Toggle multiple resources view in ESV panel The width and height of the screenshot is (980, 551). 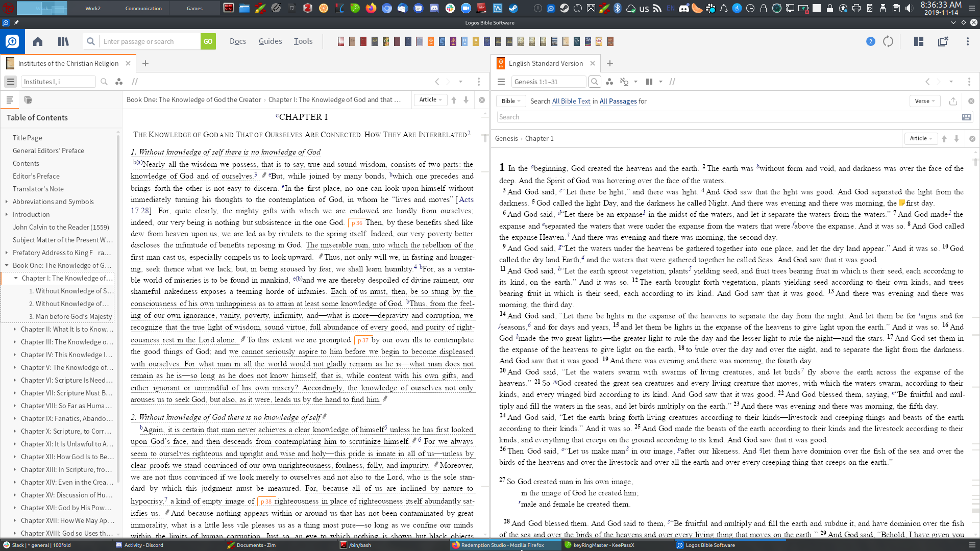(x=649, y=82)
